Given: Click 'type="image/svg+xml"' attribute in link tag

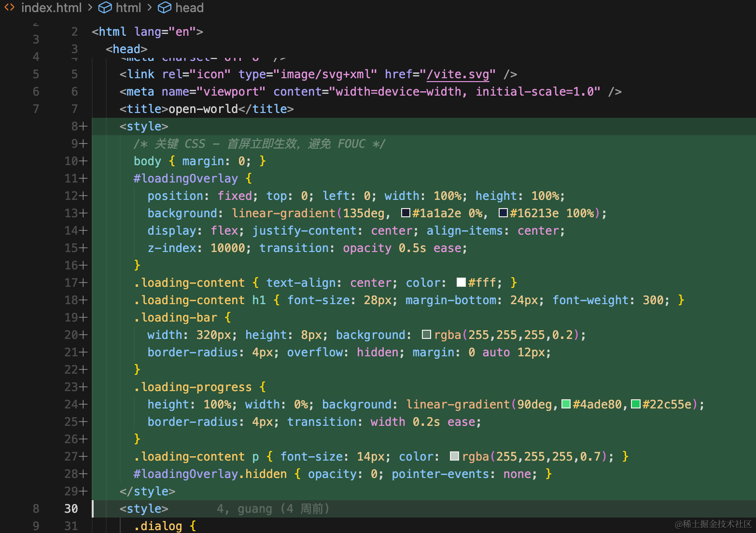Looking at the screenshot, I should point(308,74).
